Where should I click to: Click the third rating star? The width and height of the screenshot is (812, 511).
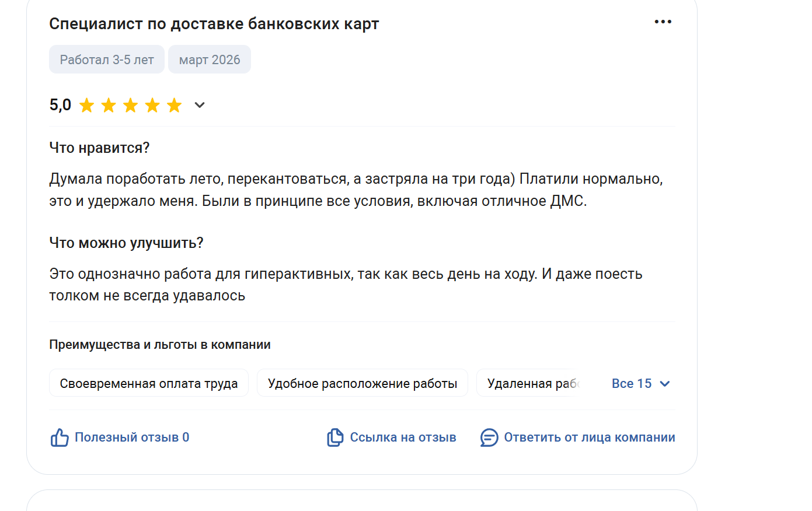click(131, 106)
